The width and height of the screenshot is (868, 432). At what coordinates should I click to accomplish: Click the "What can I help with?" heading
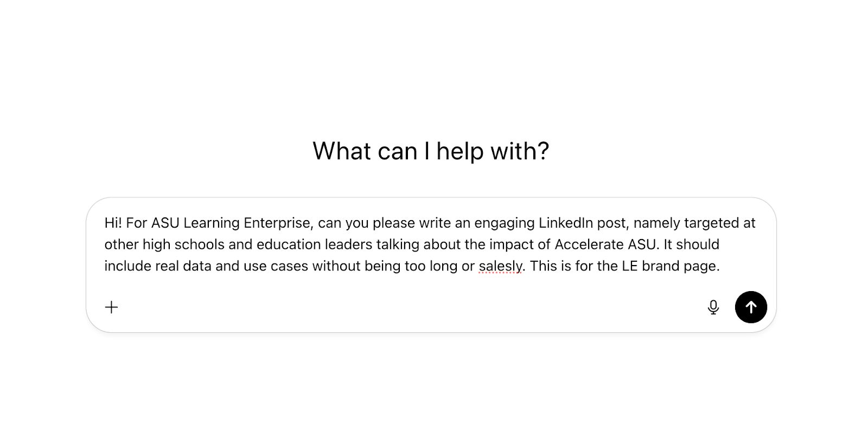(x=431, y=151)
